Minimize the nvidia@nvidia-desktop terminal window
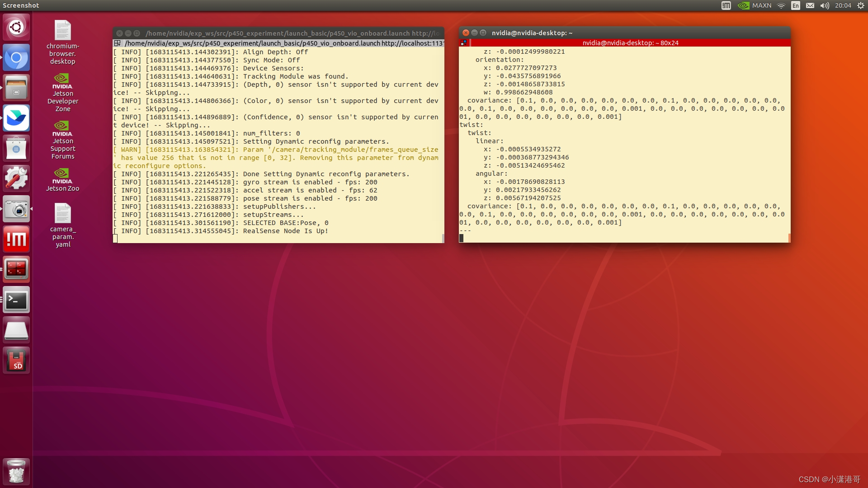Viewport: 868px width, 488px height. click(x=474, y=33)
